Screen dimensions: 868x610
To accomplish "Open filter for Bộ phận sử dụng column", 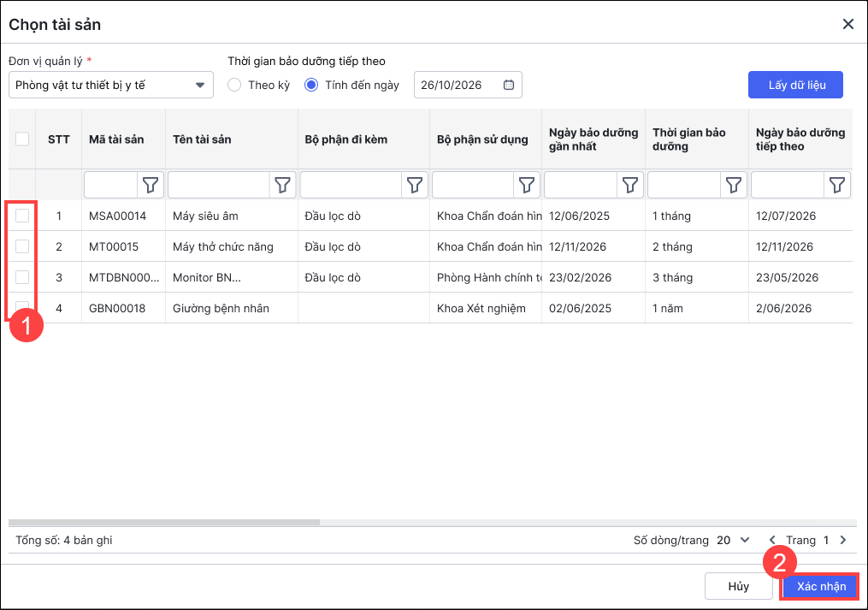I will click(x=527, y=185).
